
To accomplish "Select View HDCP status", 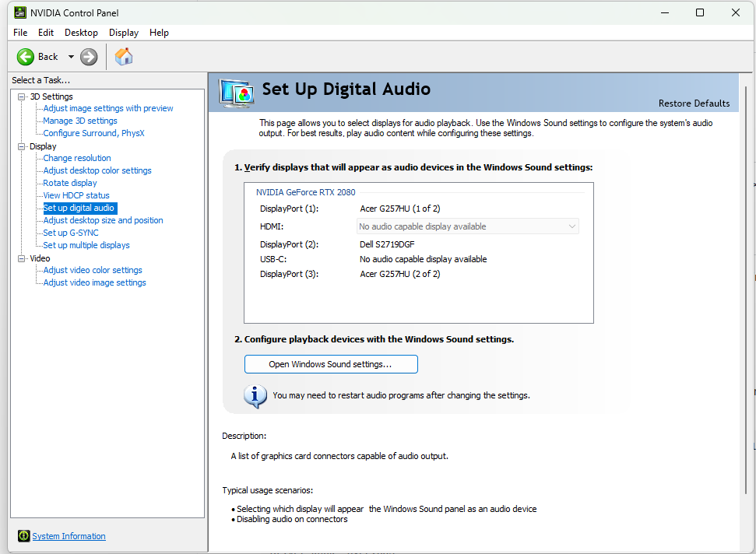I will click(76, 195).
